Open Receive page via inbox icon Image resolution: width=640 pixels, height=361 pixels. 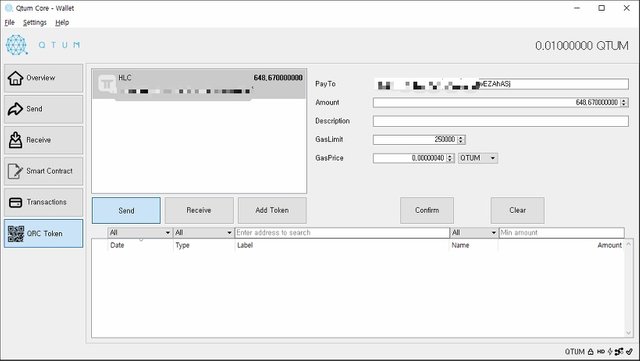click(16, 140)
